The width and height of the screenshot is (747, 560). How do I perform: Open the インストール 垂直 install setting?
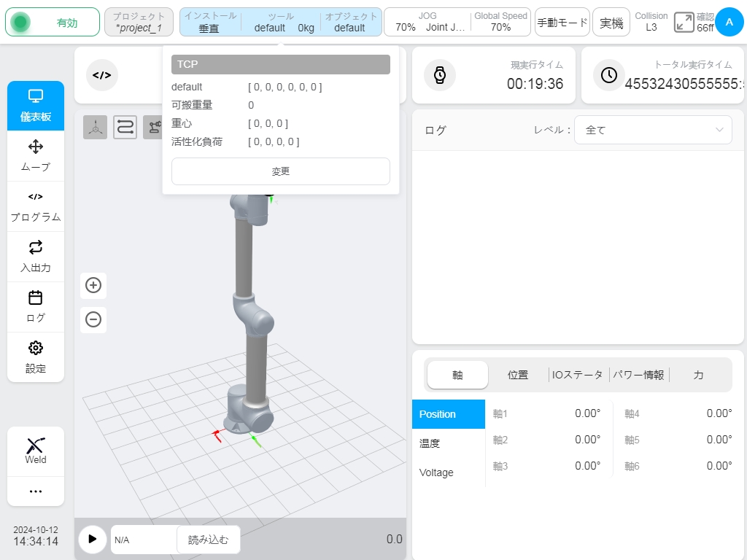point(210,22)
